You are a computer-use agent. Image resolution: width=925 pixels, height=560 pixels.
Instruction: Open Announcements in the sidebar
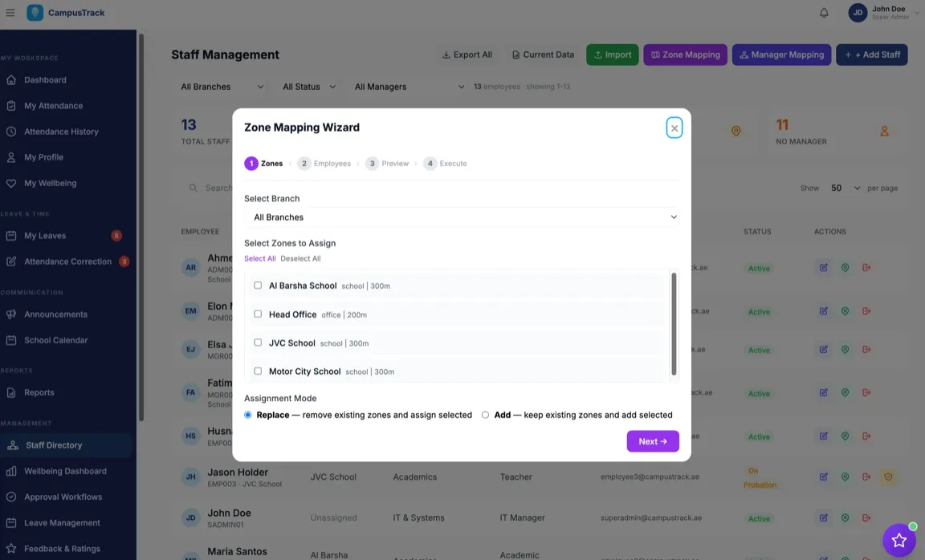pos(55,314)
